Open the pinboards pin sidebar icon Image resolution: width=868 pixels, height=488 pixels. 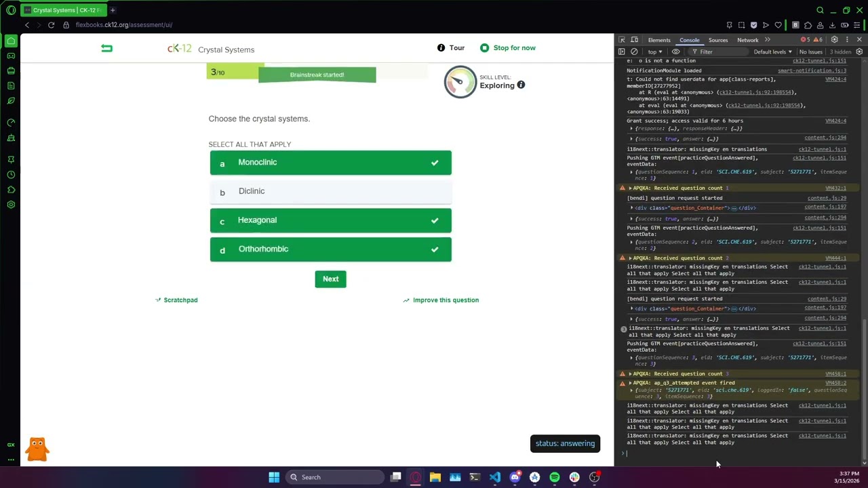[x=11, y=160]
